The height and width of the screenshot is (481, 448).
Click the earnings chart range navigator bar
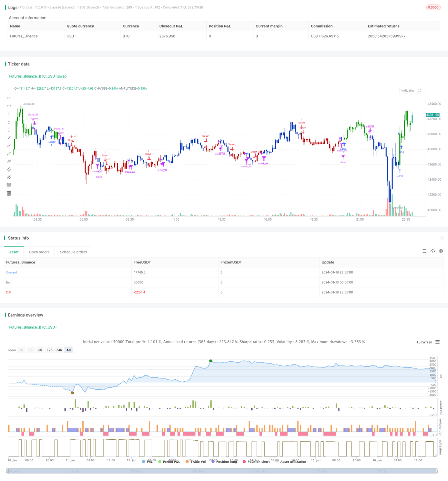click(x=222, y=471)
